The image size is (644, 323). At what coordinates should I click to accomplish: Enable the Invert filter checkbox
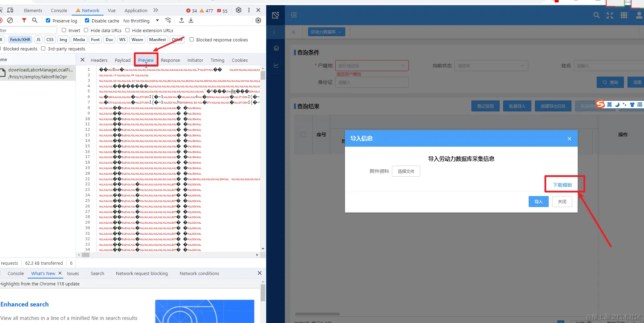(64, 30)
